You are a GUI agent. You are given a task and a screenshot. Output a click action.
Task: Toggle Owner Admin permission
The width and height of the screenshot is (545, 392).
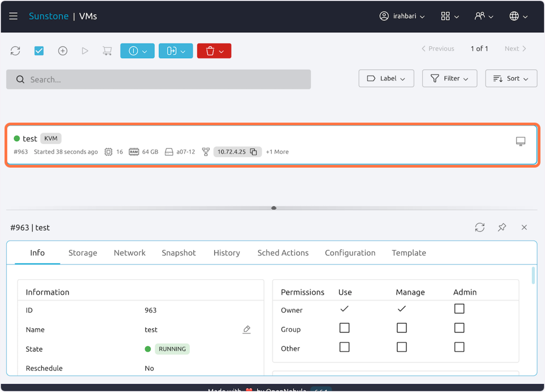point(459,309)
